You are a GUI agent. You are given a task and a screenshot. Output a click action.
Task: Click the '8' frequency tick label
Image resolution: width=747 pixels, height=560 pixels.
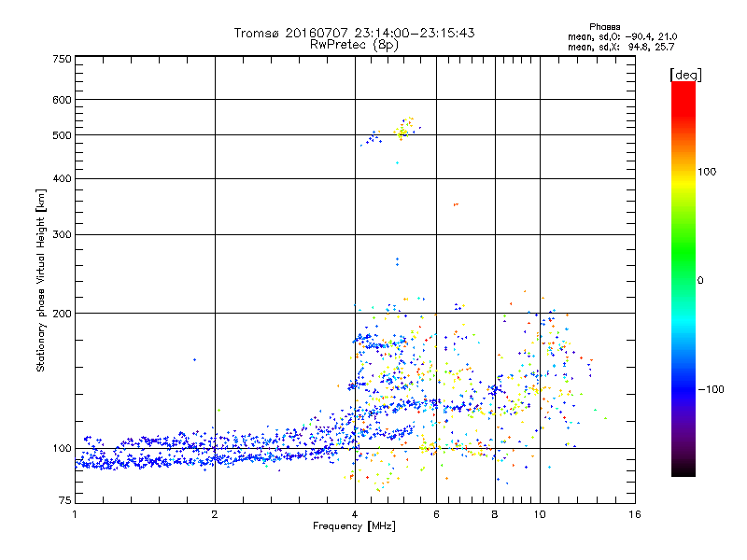tap(495, 514)
